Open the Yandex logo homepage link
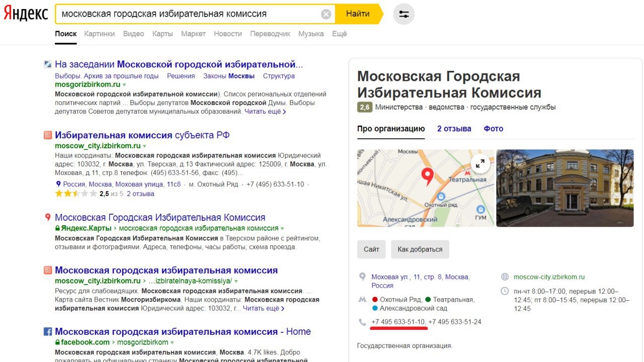 26,14
